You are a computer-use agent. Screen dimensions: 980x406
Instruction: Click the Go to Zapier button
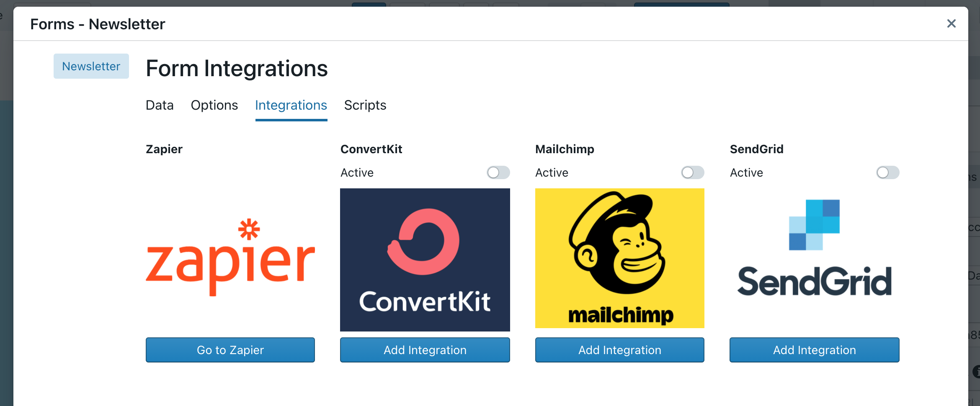point(230,350)
